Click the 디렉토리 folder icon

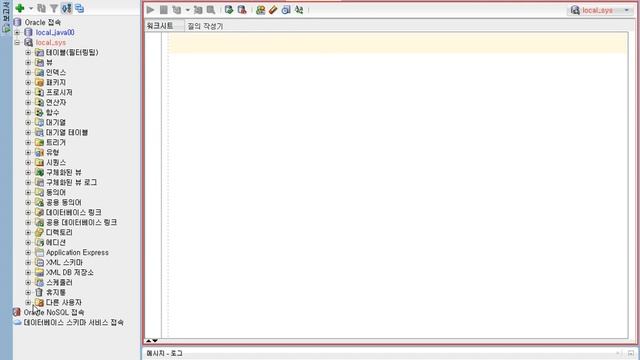[x=39, y=232]
